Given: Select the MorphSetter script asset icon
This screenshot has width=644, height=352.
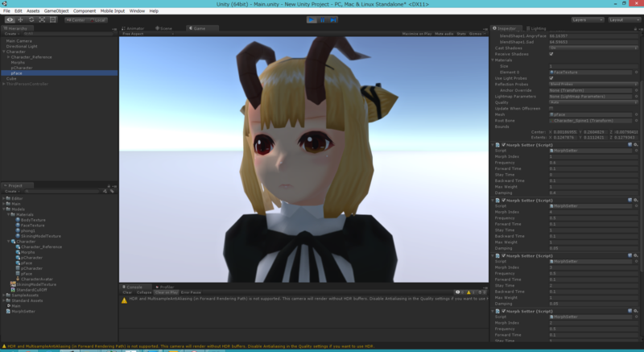Looking at the screenshot, I should [8, 312].
